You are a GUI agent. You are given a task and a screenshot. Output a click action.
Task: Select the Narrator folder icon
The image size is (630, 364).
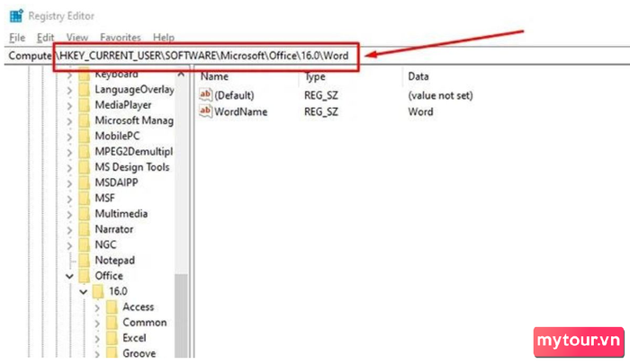(x=85, y=229)
